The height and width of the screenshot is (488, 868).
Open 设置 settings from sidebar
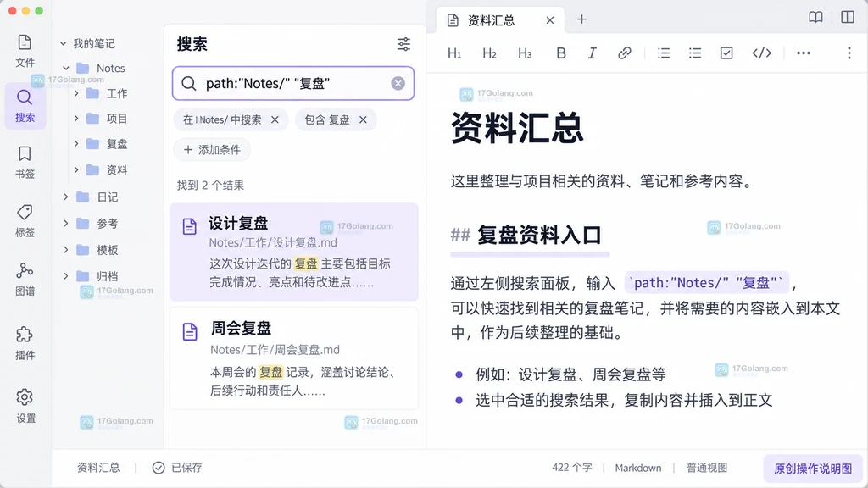(25, 406)
